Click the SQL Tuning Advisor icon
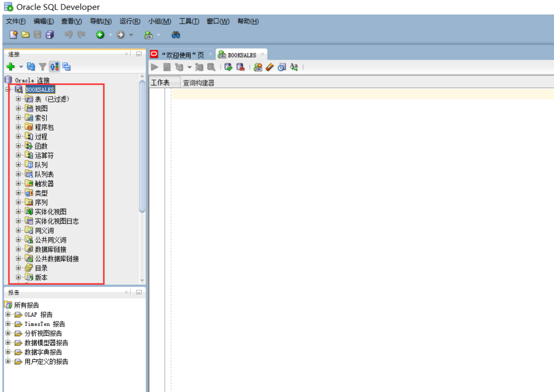 tap(211, 67)
